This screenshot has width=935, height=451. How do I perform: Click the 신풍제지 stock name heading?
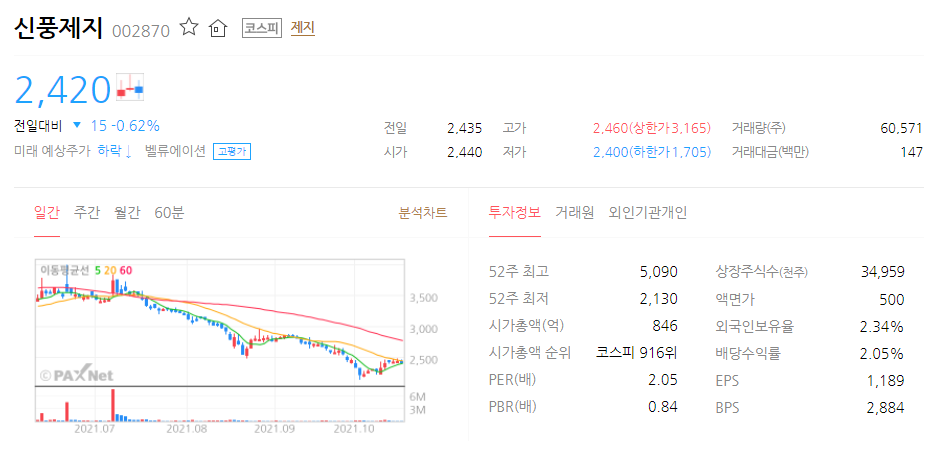pos(58,28)
